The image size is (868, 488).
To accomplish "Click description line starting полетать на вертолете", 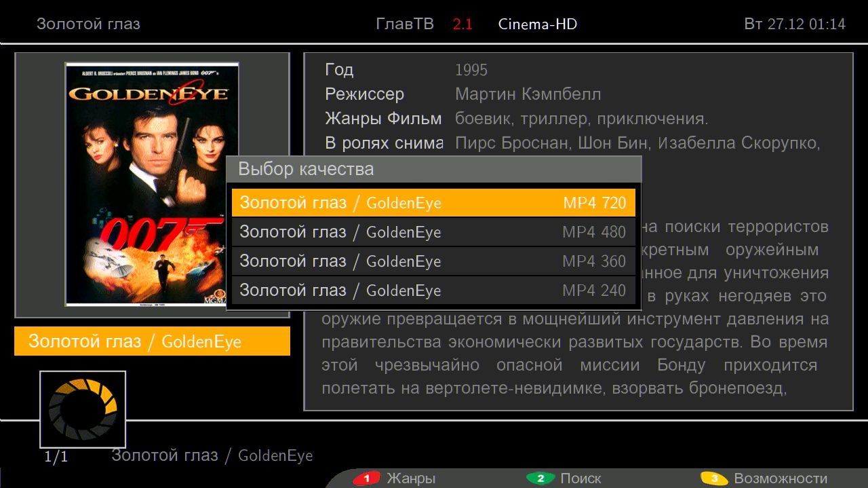I will coord(553,388).
